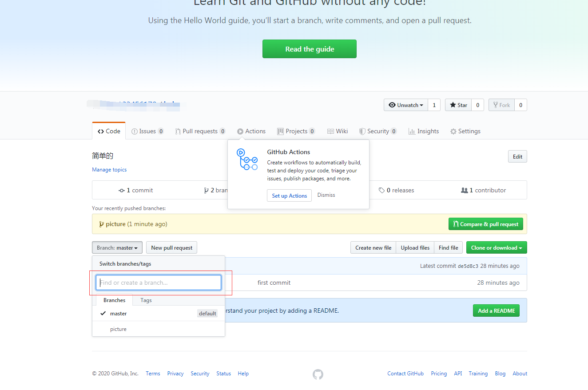
Task: Open repository Settings tab
Action: click(465, 131)
